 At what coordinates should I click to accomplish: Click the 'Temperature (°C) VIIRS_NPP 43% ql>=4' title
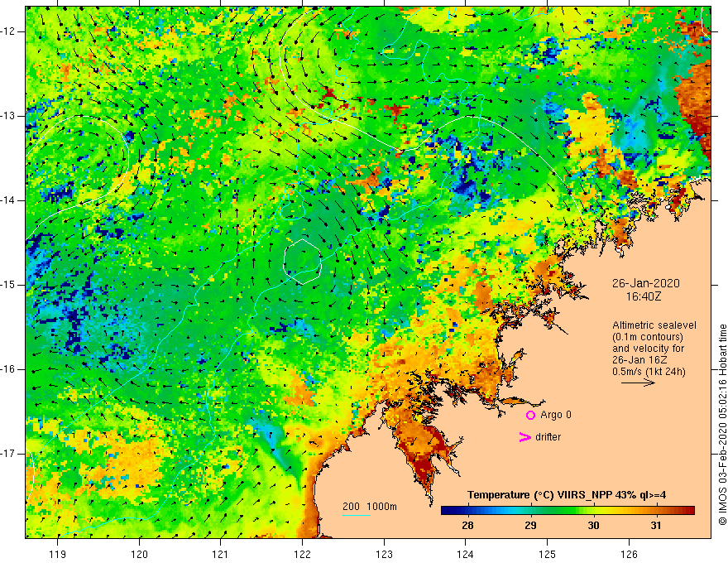coord(567,495)
